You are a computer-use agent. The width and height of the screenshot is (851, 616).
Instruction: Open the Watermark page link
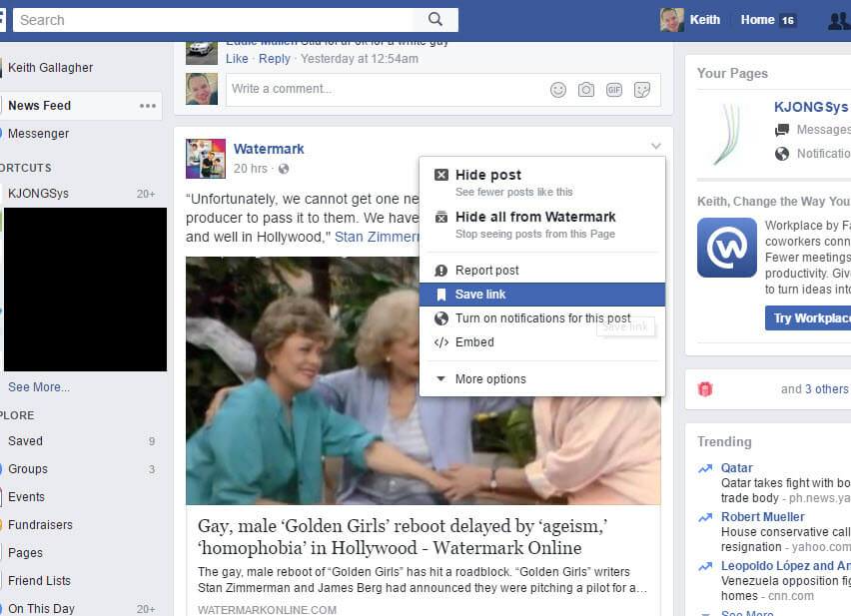tap(269, 149)
